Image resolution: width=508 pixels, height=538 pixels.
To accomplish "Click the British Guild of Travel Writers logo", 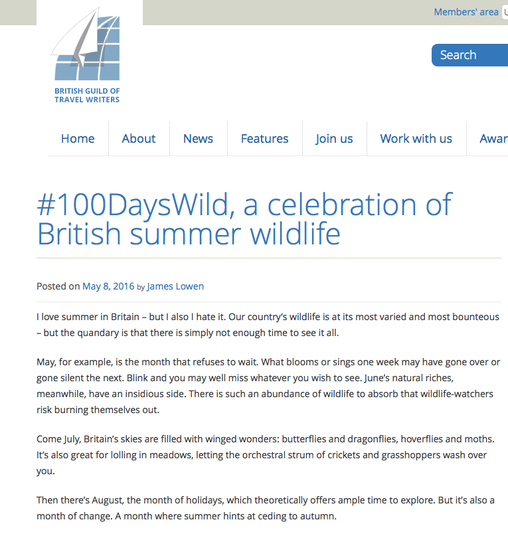I will point(86,55).
